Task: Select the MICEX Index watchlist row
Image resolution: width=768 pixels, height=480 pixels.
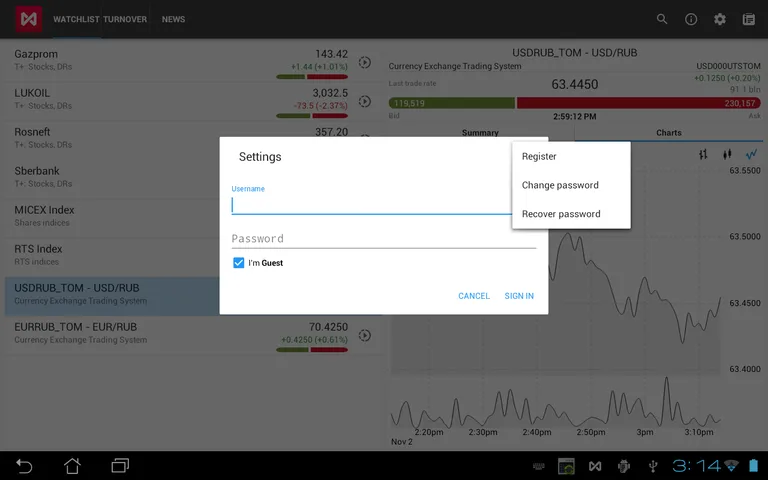Action: point(112,218)
